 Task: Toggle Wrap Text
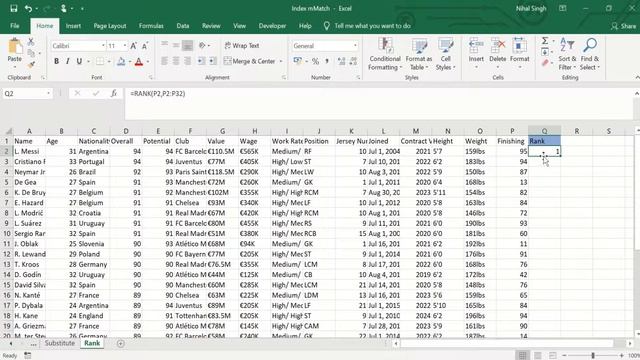242,46
